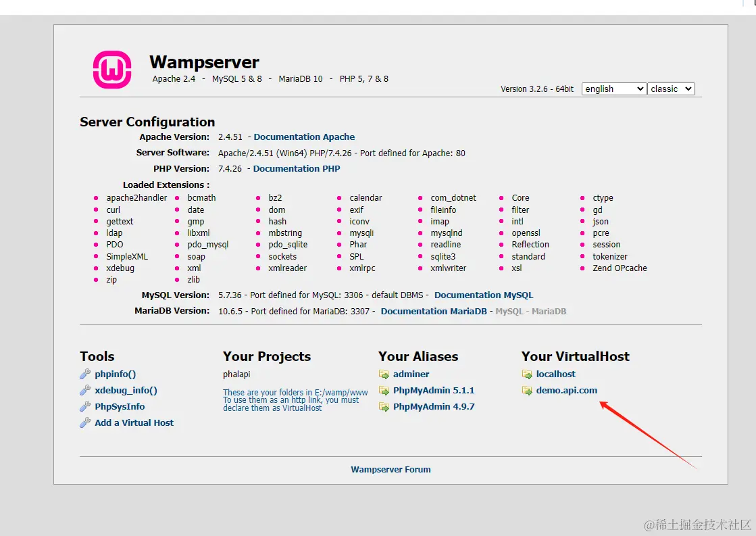Click the Tools heading

[97, 356]
